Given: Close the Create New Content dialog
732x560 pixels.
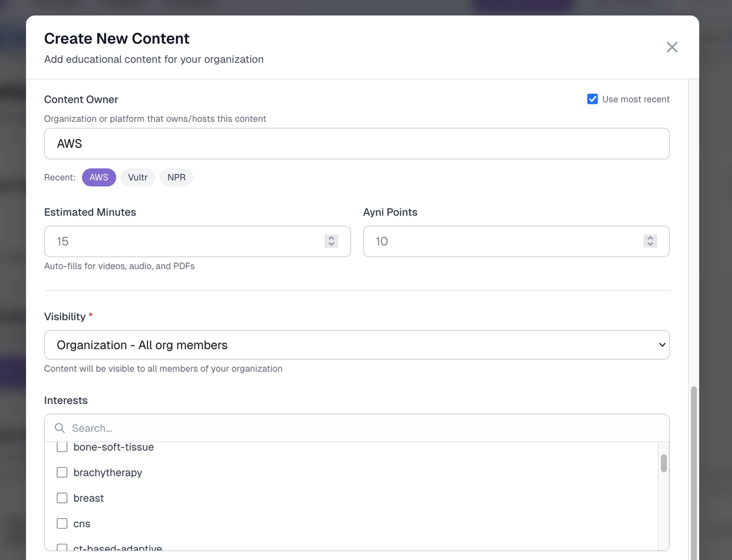Looking at the screenshot, I should [672, 47].
